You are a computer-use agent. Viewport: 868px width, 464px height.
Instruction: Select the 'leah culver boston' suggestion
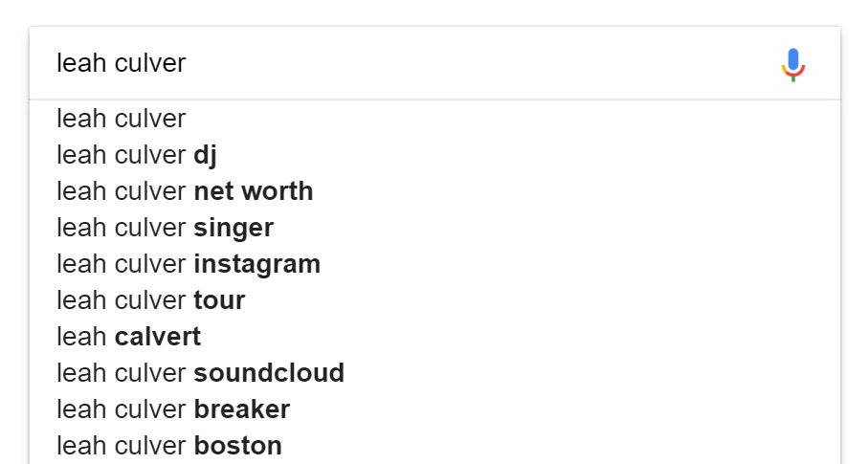[169, 446]
